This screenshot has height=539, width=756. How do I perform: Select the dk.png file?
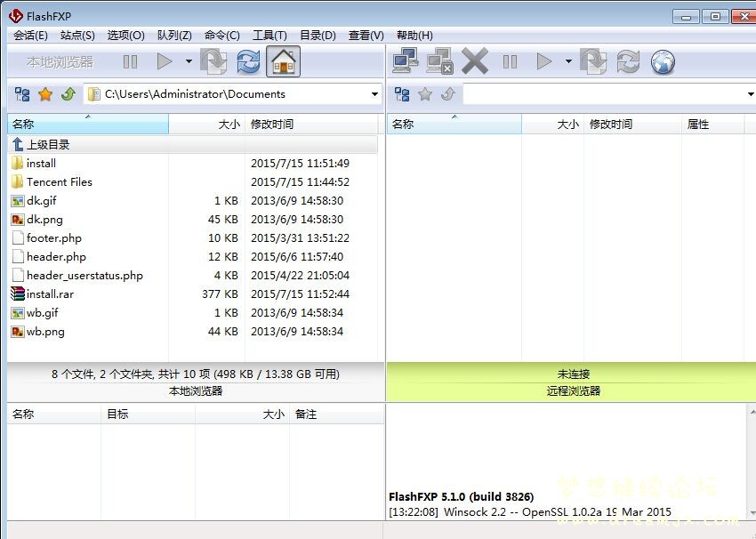click(x=192, y=220)
